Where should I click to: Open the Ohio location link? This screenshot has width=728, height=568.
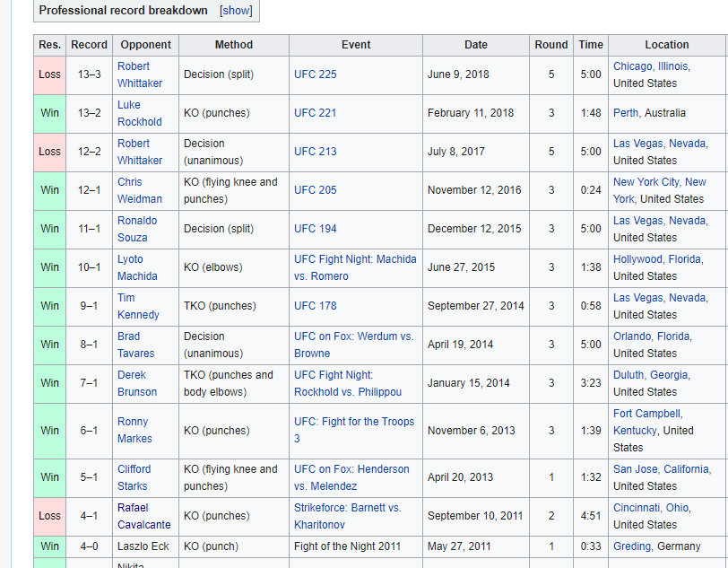point(677,508)
